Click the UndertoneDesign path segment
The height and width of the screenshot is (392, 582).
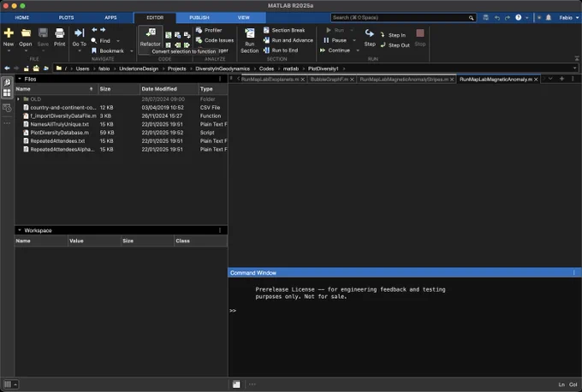pyautogui.click(x=139, y=68)
